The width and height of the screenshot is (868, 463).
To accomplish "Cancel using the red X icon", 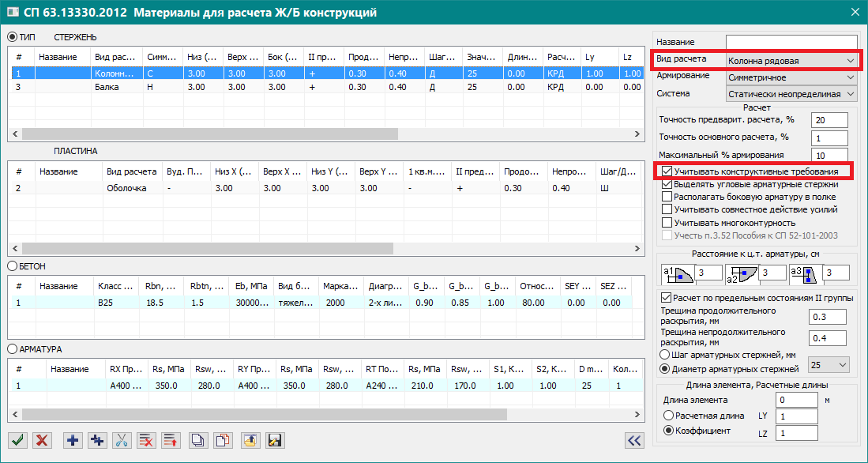I will (43, 440).
